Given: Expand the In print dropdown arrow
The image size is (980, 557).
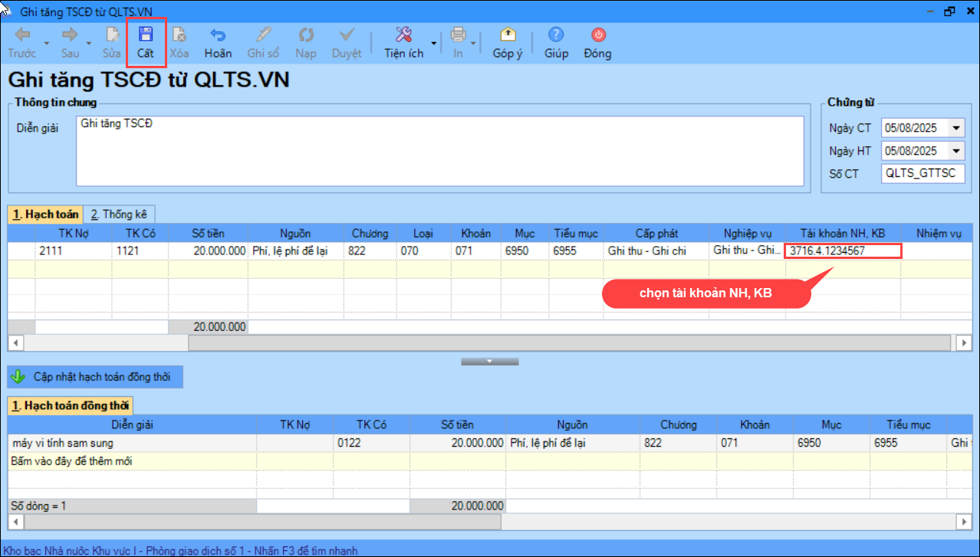Looking at the screenshot, I should pyautogui.click(x=474, y=43).
